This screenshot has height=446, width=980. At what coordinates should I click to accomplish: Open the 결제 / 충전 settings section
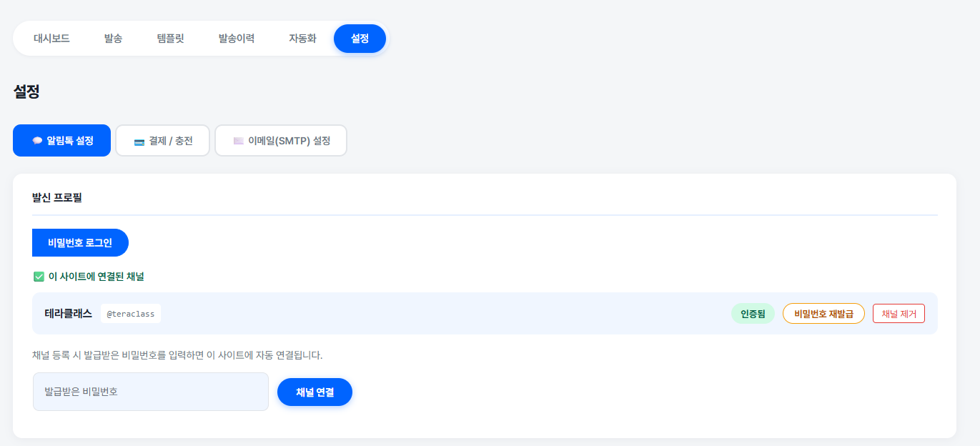click(x=162, y=140)
